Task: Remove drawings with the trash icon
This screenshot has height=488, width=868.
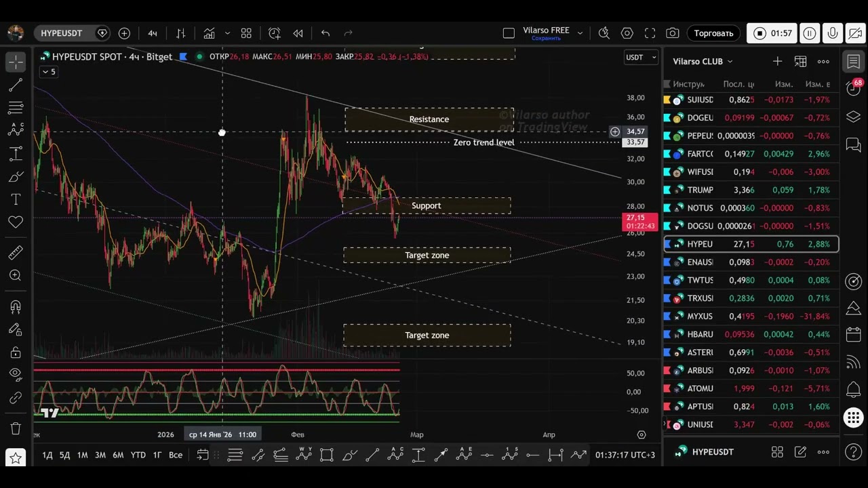Action: click(x=16, y=428)
